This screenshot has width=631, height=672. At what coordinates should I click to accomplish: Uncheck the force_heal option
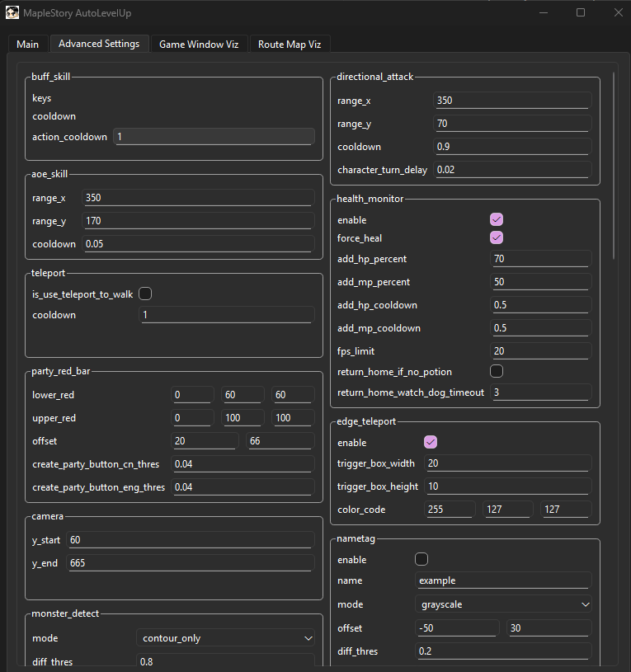click(497, 238)
